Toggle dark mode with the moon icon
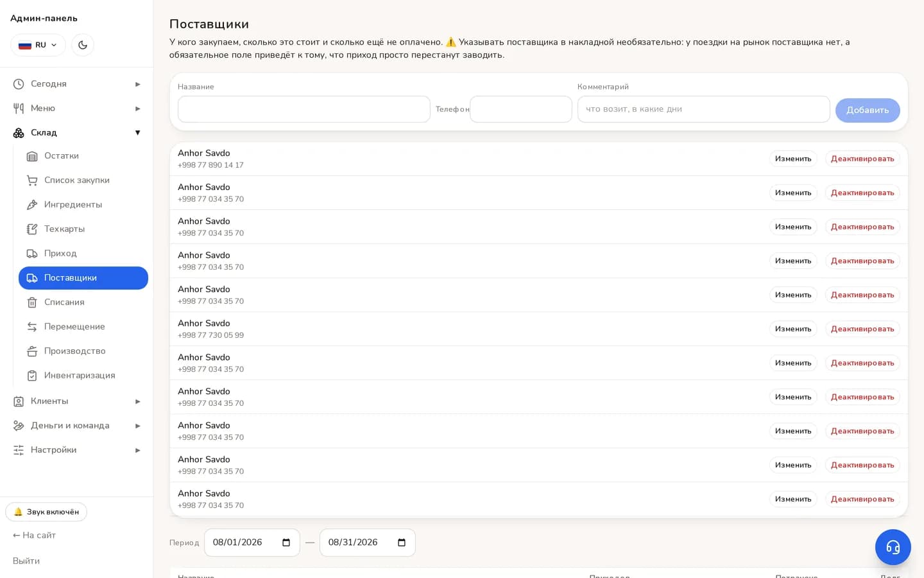924x578 pixels. pos(83,45)
